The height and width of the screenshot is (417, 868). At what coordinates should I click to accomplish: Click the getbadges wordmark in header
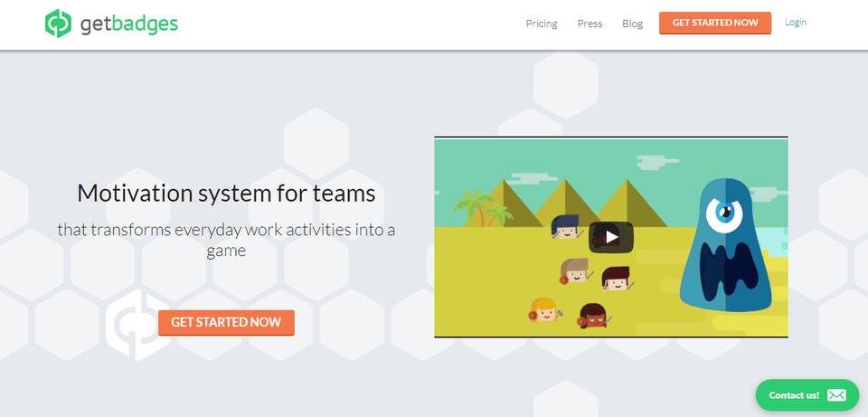[129, 24]
